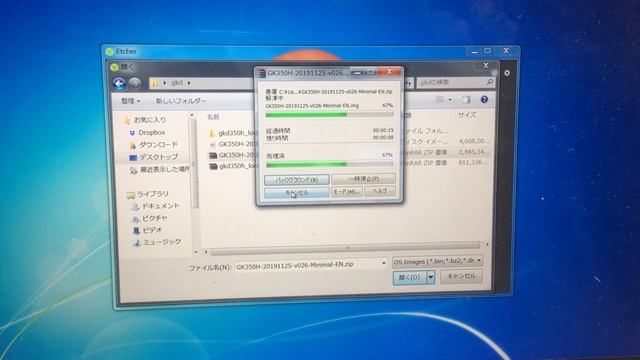
Task: Click the Etcher logo in title bar
Action: tap(109, 51)
